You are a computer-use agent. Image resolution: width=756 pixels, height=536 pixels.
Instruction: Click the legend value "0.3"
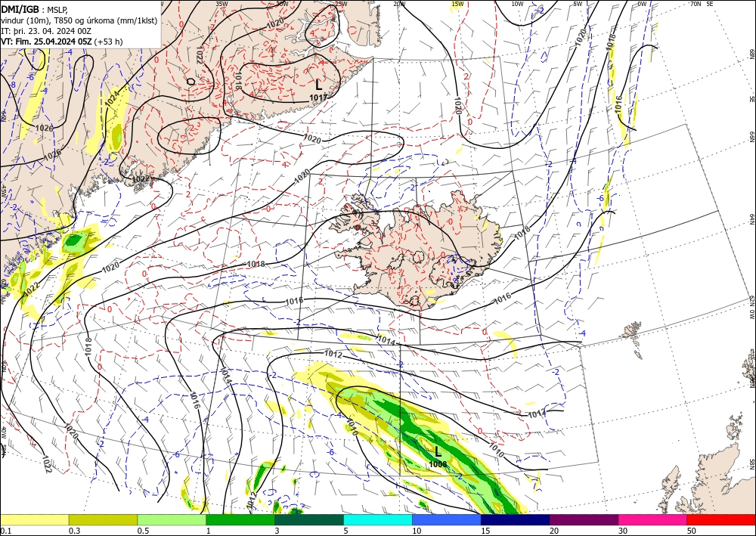click(x=74, y=531)
